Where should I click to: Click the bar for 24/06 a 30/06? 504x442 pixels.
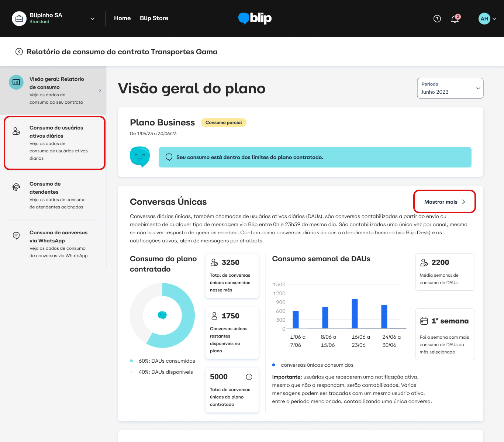tap(384, 317)
